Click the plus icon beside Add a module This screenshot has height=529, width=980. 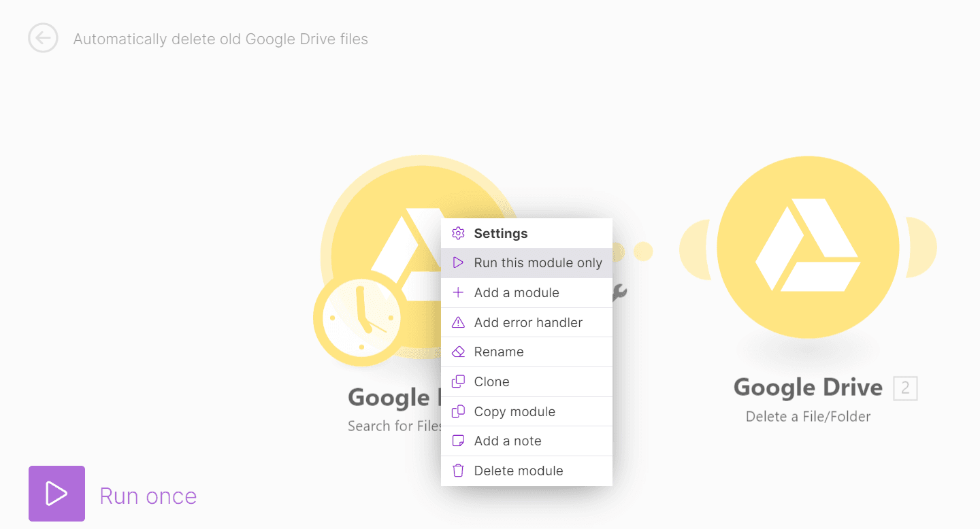pos(458,292)
